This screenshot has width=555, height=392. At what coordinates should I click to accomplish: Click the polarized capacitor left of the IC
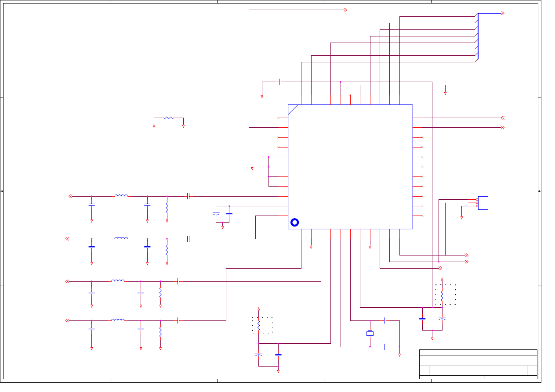(x=216, y=214)
